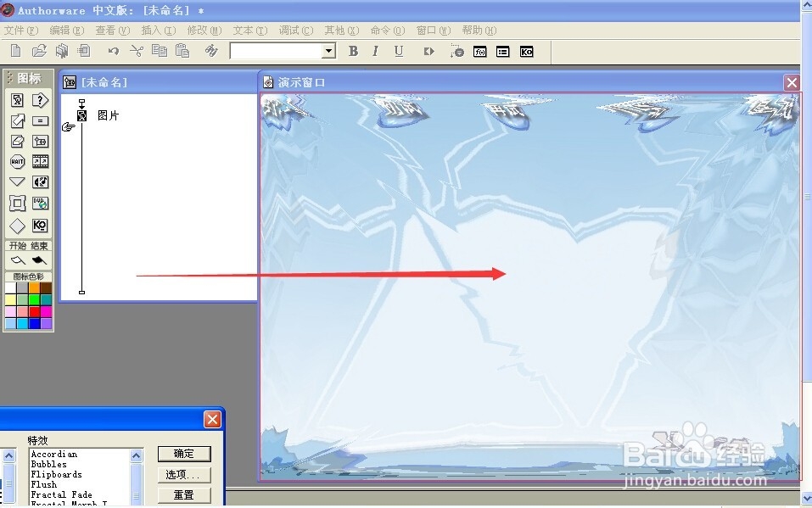
Task: Toggle underline formatting
Action: 398,51
